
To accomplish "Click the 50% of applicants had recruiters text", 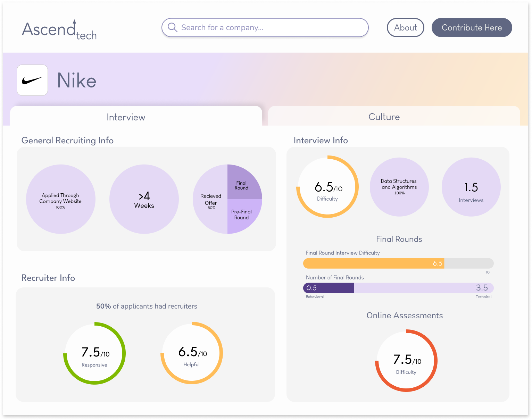I will [147, 306].
